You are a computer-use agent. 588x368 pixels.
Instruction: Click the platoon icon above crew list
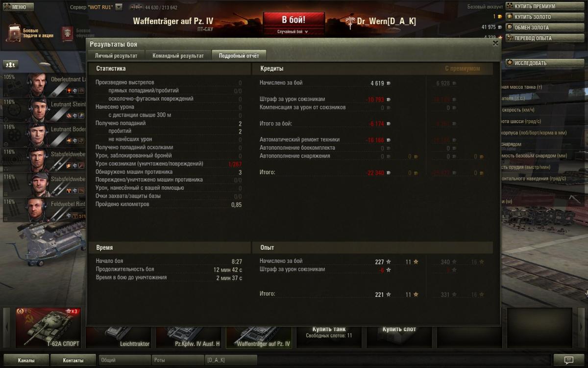click(10, 64)
